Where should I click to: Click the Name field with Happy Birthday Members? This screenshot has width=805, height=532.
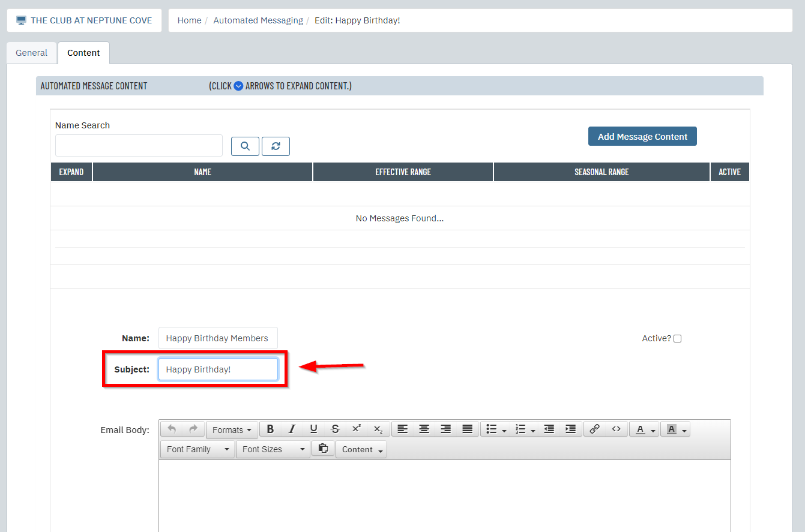click(218, 338)
